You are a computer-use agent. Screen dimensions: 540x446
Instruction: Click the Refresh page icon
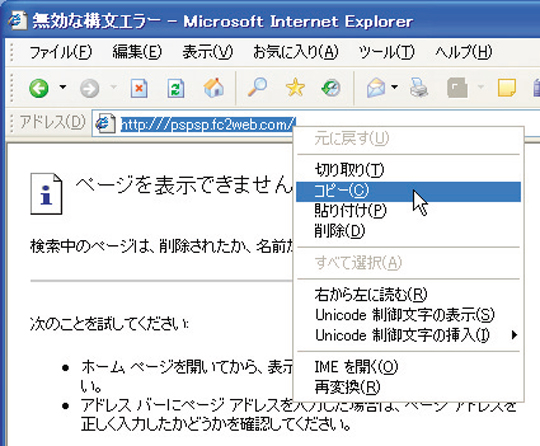pos(176,89)
